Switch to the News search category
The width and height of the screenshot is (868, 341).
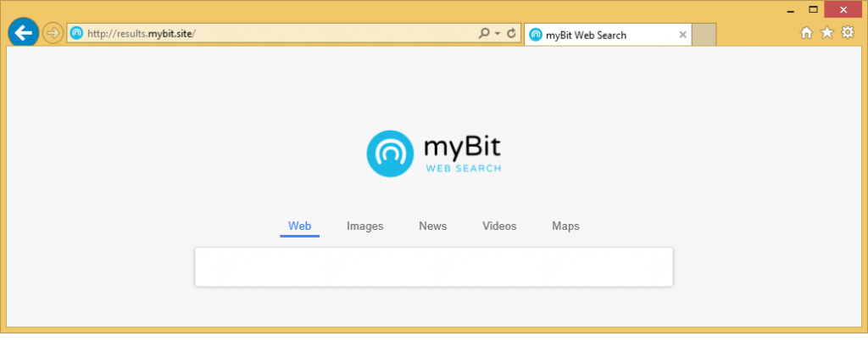(x=432, y=226)
